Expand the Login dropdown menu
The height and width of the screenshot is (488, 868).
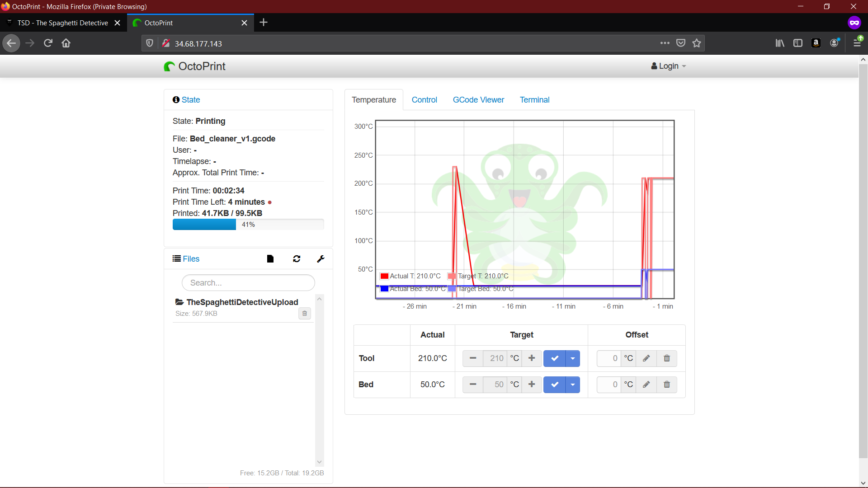tap(669, 66)
